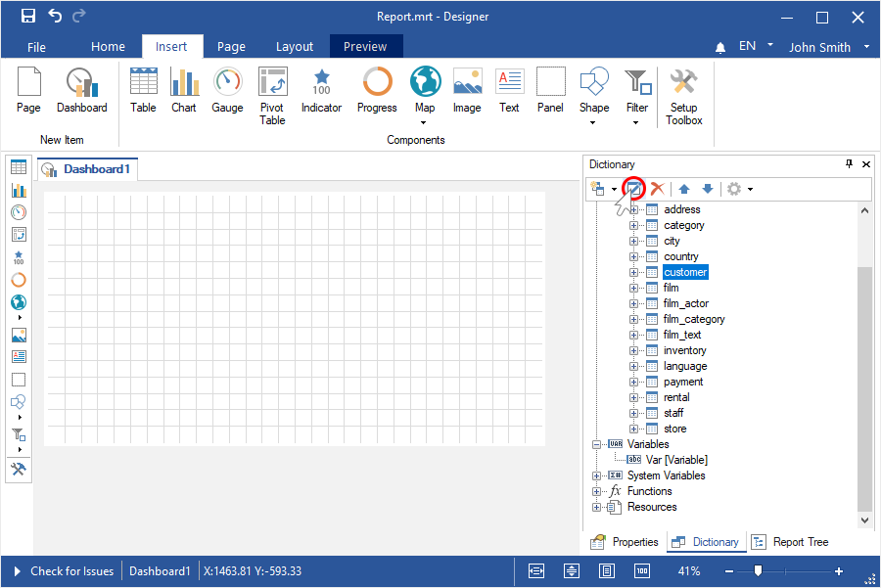Move the dictionary item up

point(684,189)
